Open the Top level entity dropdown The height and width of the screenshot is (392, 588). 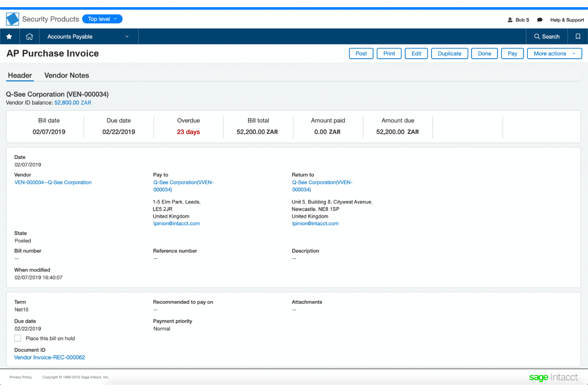click(x=102, y=19)
